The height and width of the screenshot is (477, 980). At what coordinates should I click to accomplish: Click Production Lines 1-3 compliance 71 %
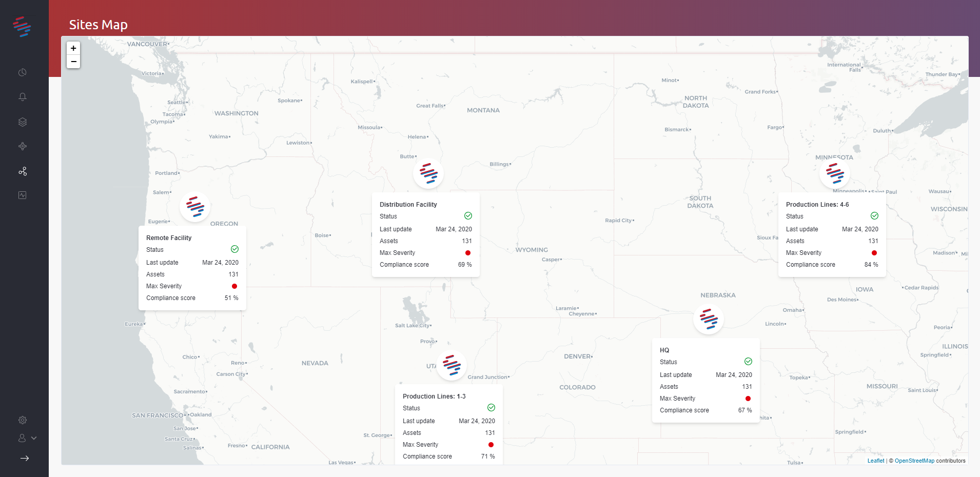click(488, 456)
